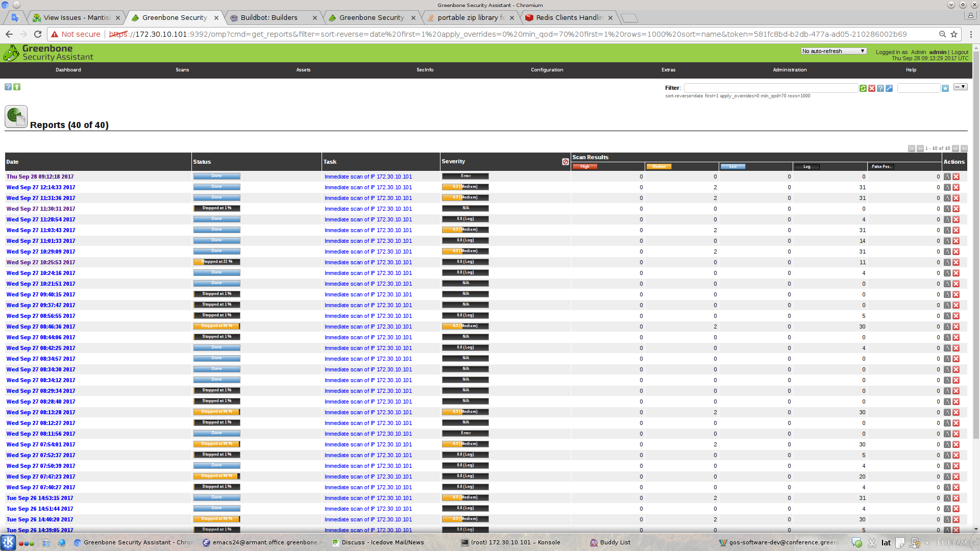Open report Thu Sep 28 09:12:18 2017

point(40,177)
